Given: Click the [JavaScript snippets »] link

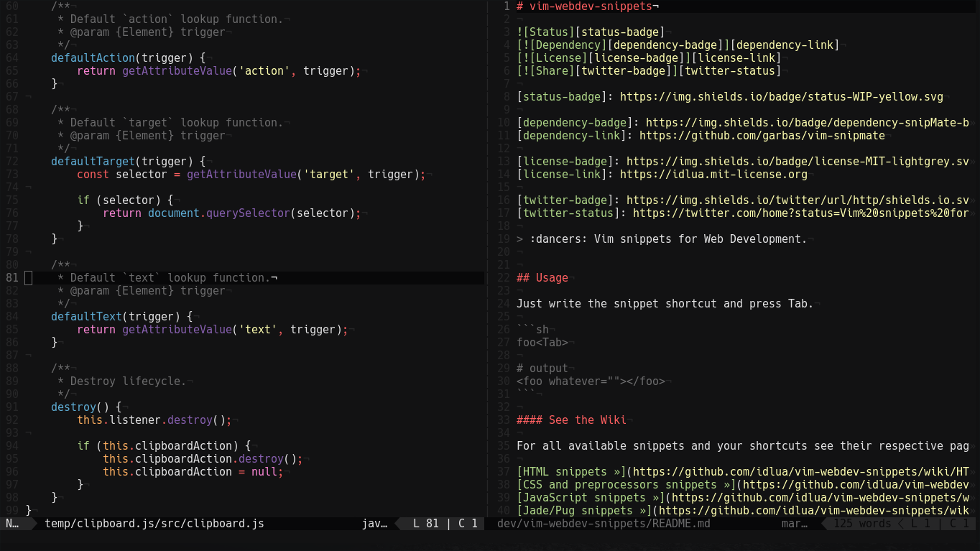Looking at the screenshot, I should pos(591,497).
